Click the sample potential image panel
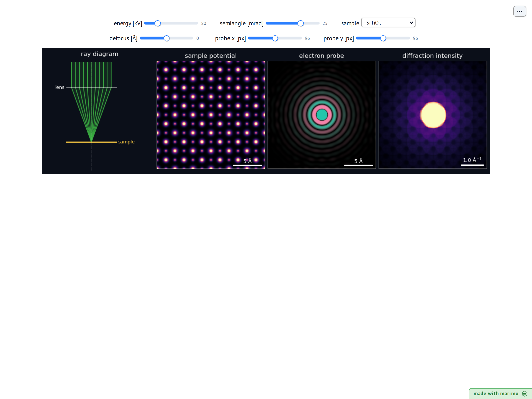Screen dimensions: 532x399 (x=211, y=115)
